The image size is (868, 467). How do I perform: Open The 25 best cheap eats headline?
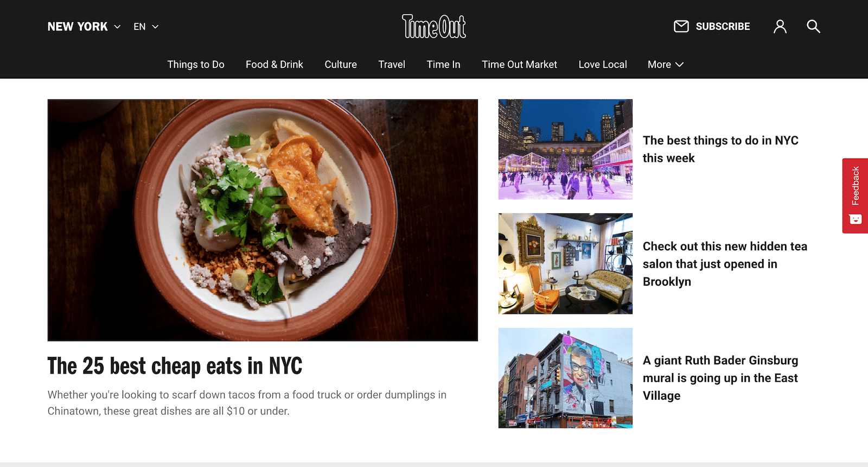coord(175,366)
